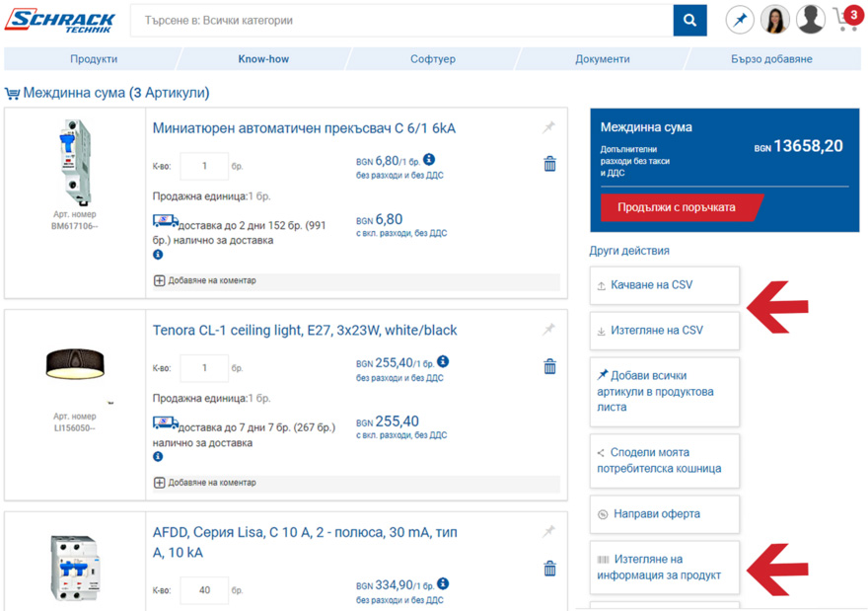Click the article number BM617106--
This screenshot has height=611, width=868.
click(x=75, y=226)
